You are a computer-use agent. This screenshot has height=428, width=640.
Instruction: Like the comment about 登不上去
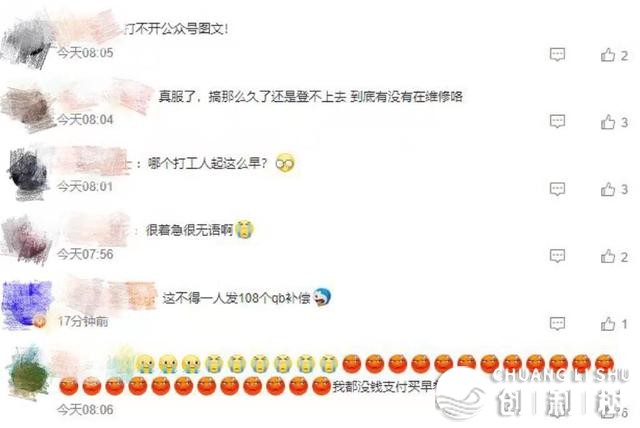point(613,122)
